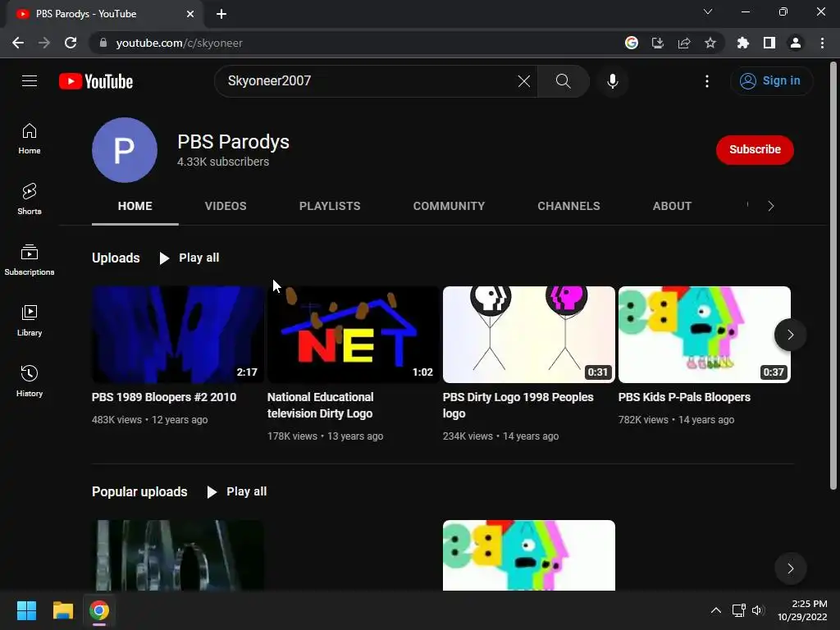
Task: Click install app icon in address bar
Action: 657,43
